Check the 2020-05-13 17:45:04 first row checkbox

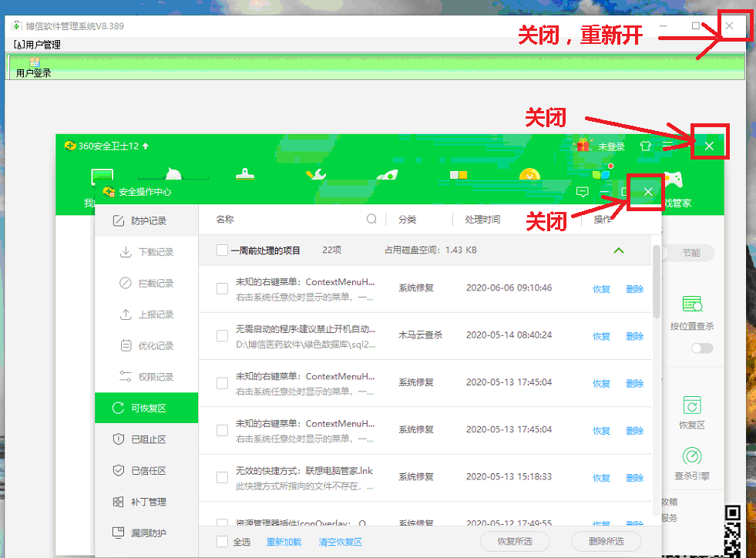pyautogui.click(x=222, y=383)
